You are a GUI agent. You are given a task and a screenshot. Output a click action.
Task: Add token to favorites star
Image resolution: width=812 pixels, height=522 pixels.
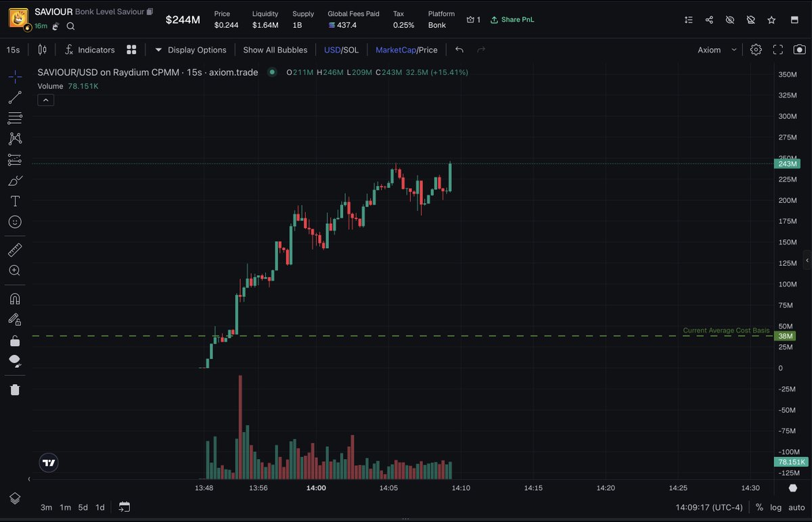[x=771, y=20]
